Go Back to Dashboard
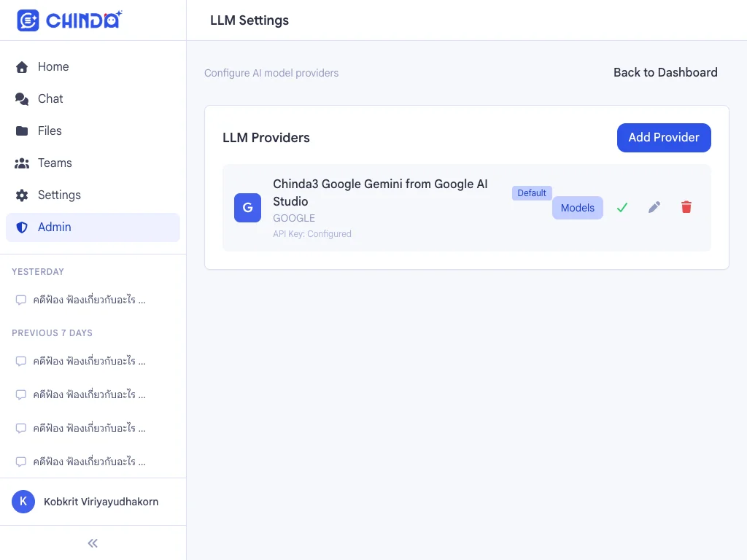The width and height of the screenshot is (747, 560). (665, 72)
